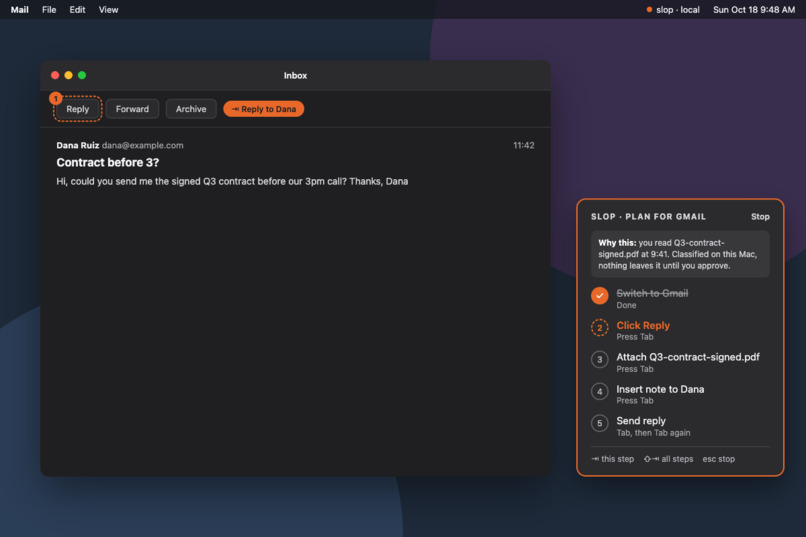Image resolution: width=806 pixels, height=537 pixels.
Task: Click the Reply button in the toolbar
Action: click(x=78, y=109)
